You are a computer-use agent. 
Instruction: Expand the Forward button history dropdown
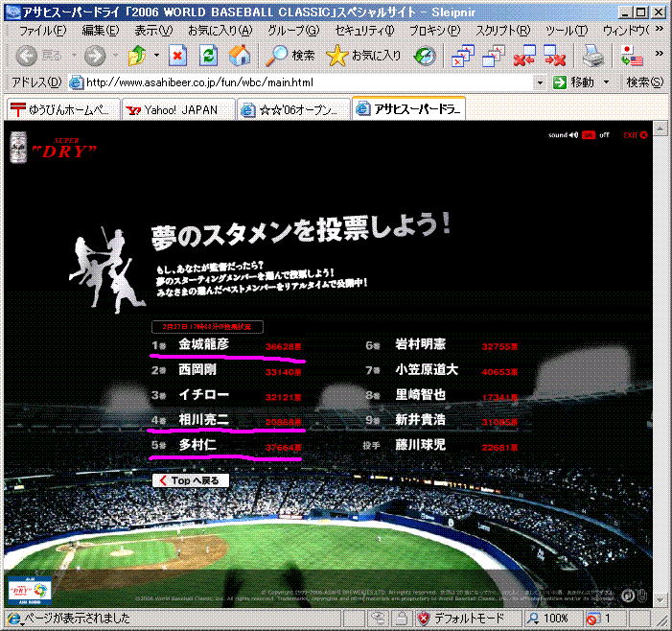pos(115,56)
